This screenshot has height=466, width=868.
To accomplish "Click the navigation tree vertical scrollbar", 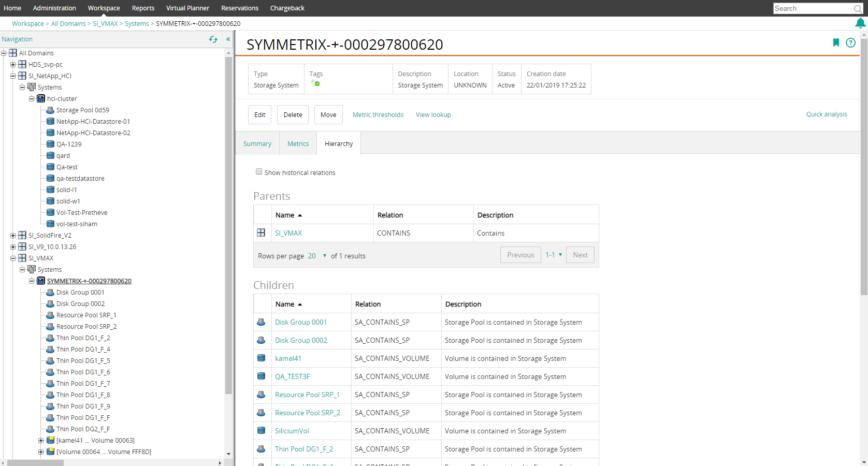I will coord(228,225).
